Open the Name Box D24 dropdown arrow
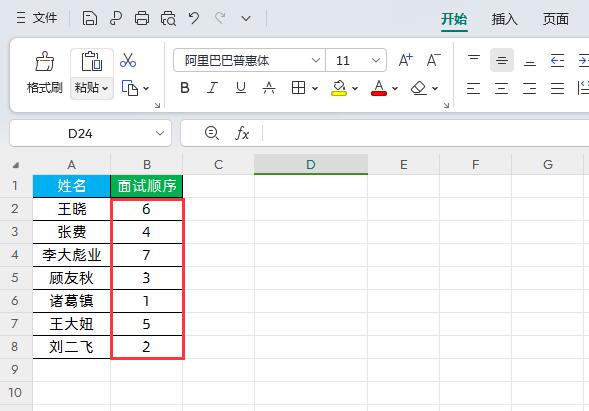Screen dimensions: 589x411 [160, 133]
